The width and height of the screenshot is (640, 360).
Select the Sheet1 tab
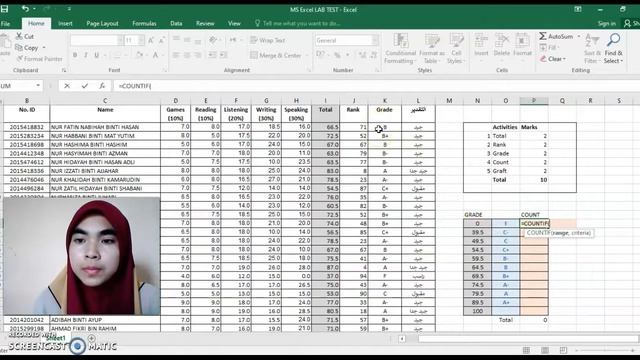tap(55, 338)
